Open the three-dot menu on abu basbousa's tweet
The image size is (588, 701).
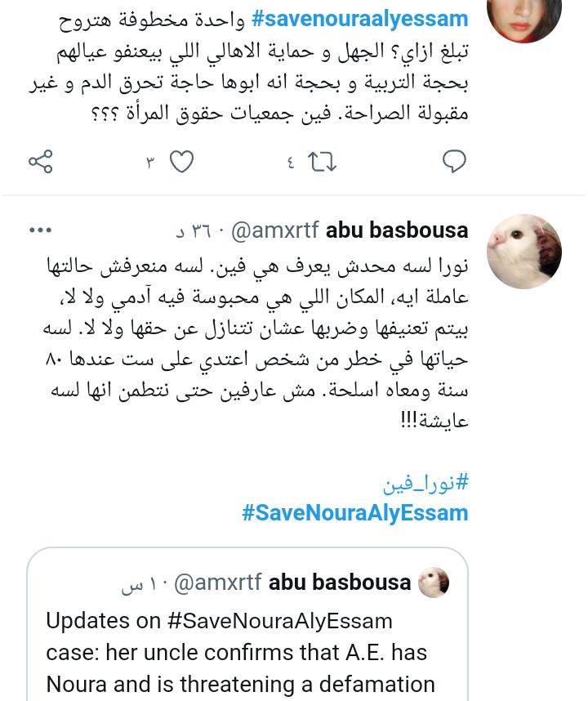pos(40,230)
